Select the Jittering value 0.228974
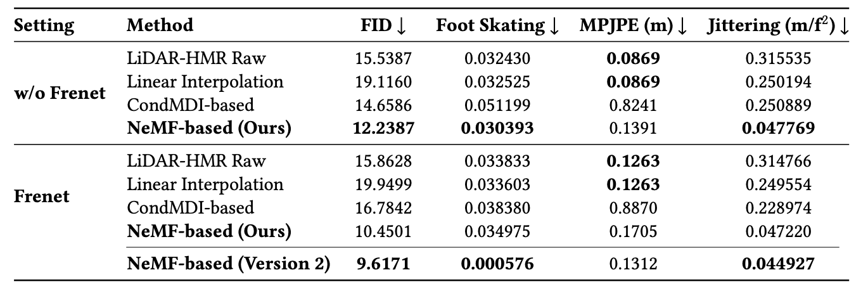The image size is (868, 289). [779, 208]
